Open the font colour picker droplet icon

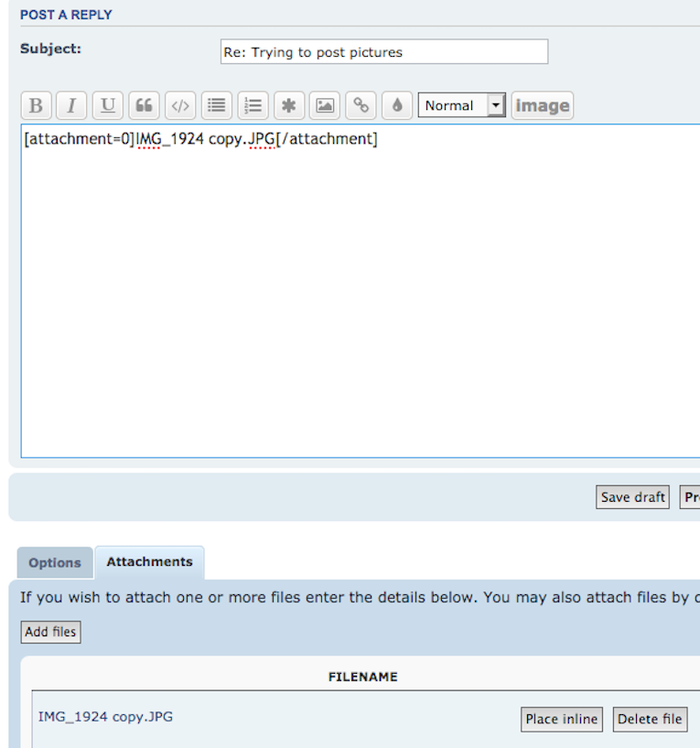397,105
